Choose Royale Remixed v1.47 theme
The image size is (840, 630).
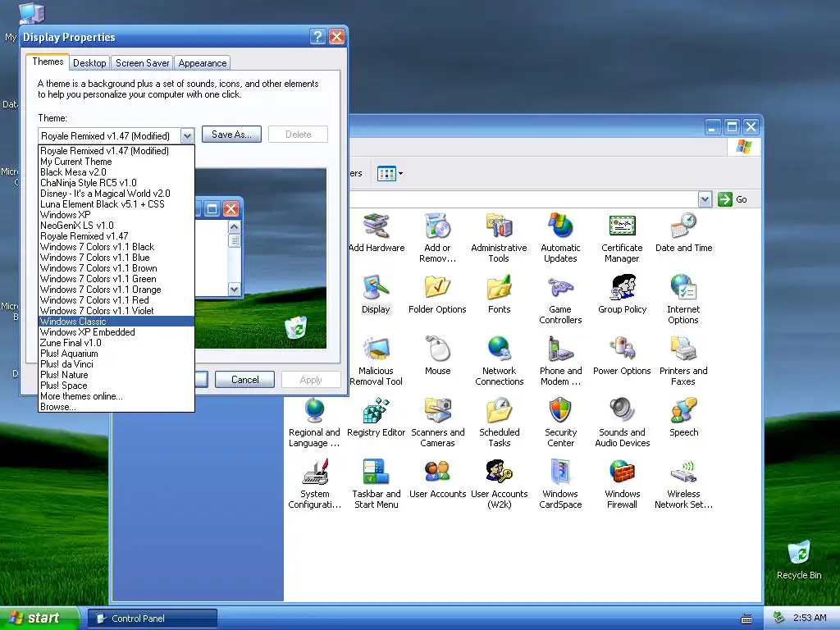click(116, 236)
